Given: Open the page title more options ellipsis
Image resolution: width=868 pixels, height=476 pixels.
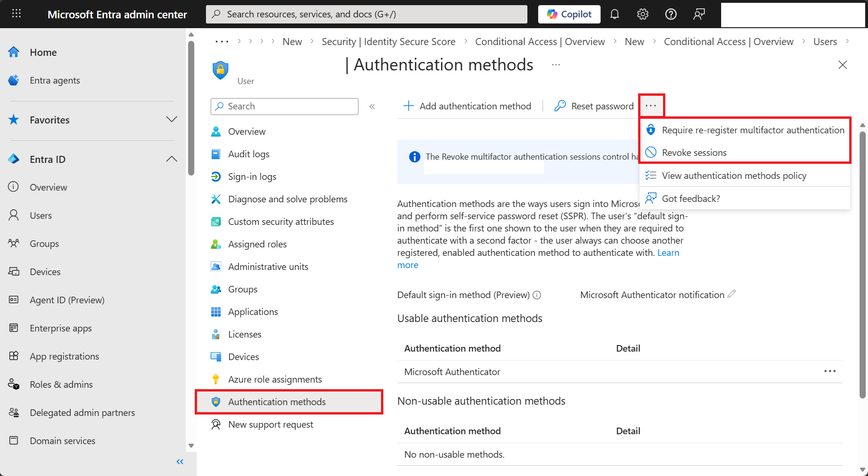Looking at the screenshot, I should (556, 65).
